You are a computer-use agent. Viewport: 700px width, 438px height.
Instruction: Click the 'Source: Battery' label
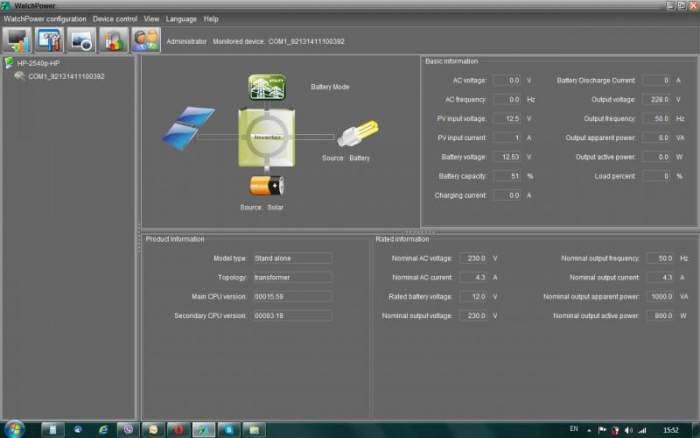point(346,158)
